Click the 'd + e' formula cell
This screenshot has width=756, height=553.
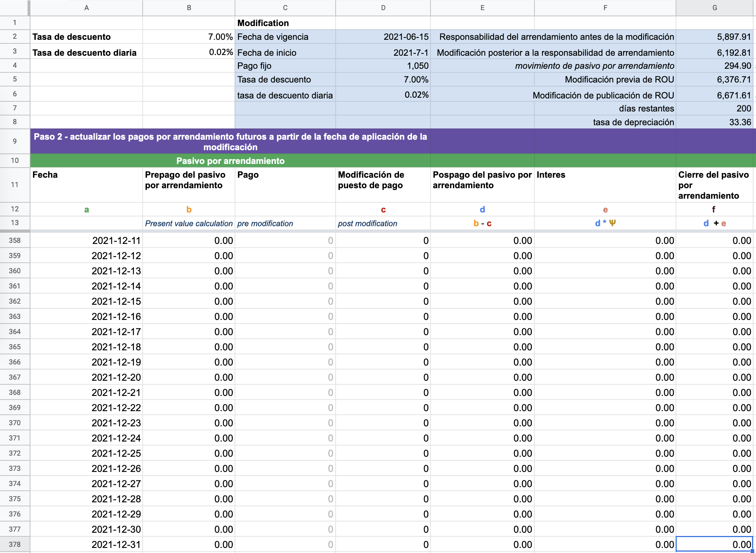pos(714,223)
